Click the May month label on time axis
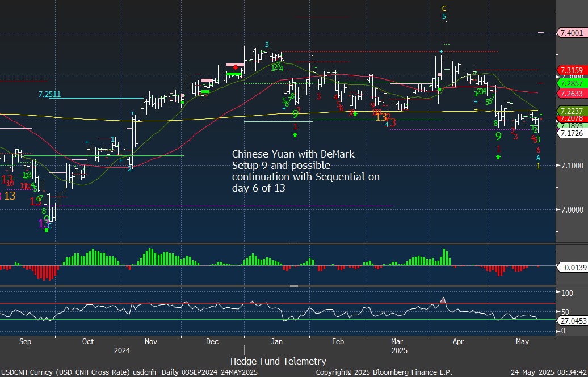Viewport: 588px width, 377px height. 522,341
